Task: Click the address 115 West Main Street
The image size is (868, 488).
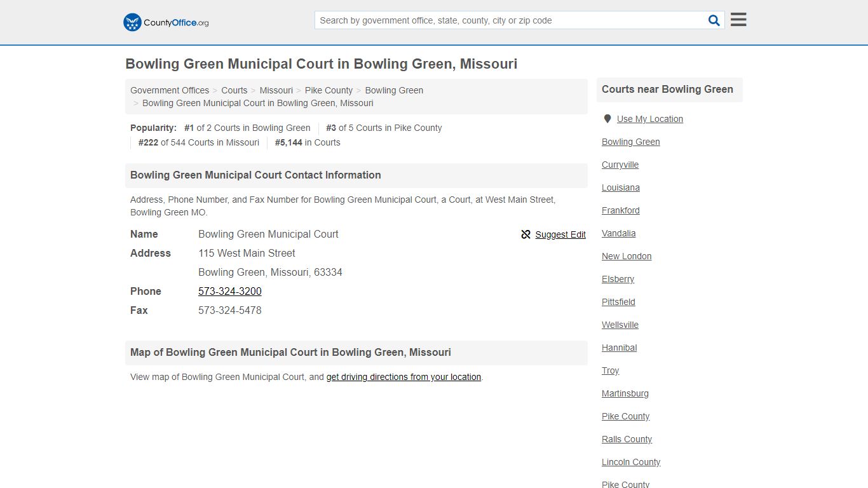Action: (x=247, y=253)
